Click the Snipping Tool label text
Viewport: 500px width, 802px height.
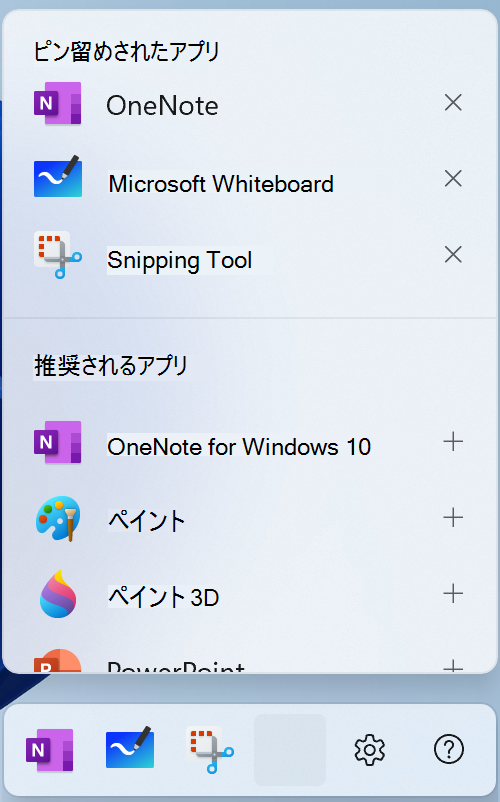click(x=179, y=261)
